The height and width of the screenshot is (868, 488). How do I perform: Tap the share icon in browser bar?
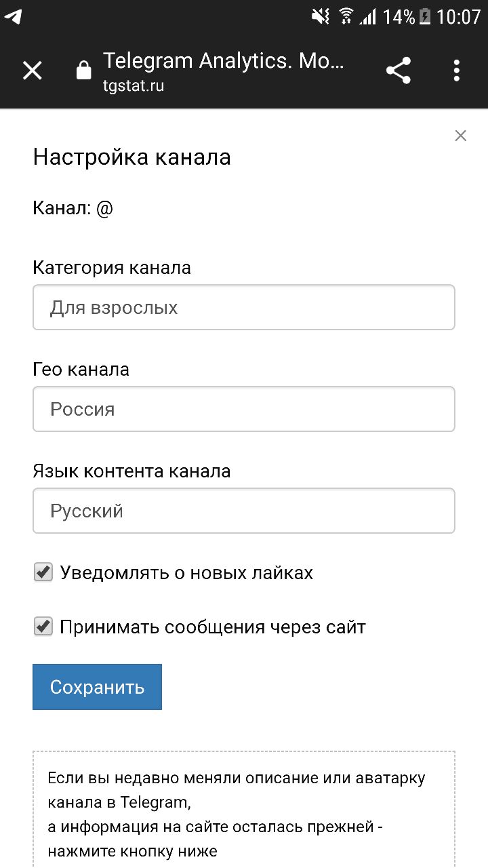click(x=399, y=71)
